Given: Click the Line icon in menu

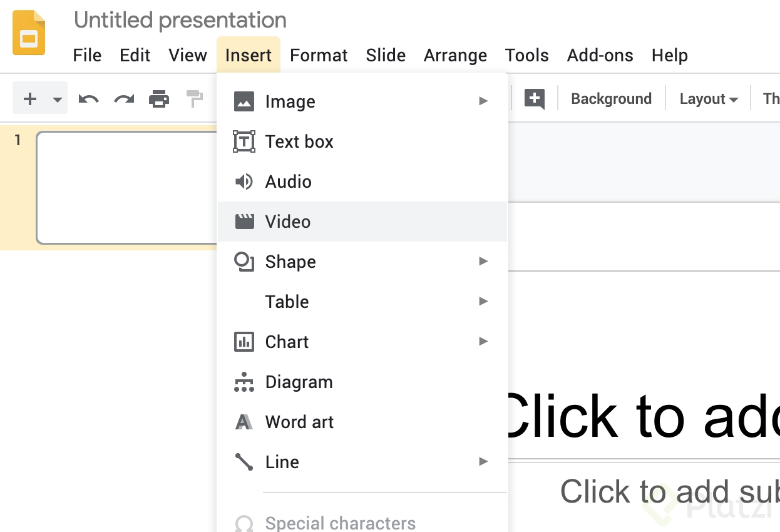Looking at the screenshot, I should pos(244,462).
